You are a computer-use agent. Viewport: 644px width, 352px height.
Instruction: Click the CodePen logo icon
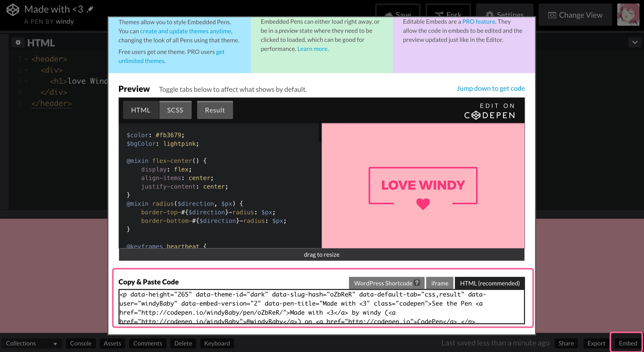coord(13,10)
